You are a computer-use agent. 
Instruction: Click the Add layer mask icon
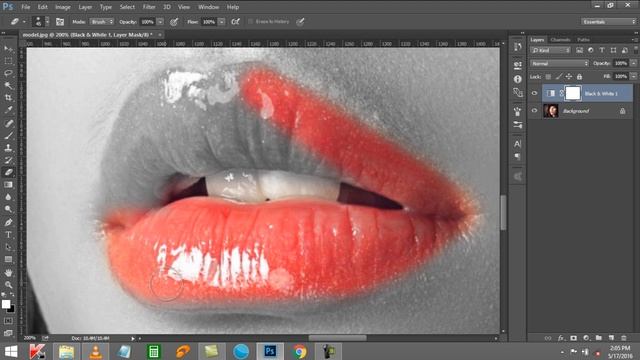(573, 338)
